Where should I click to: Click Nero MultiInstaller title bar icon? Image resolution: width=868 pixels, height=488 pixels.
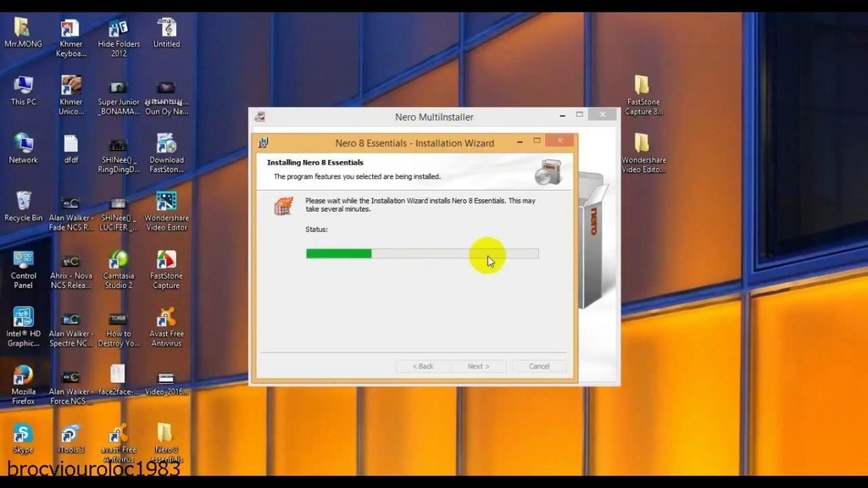[x=259, y=117]
